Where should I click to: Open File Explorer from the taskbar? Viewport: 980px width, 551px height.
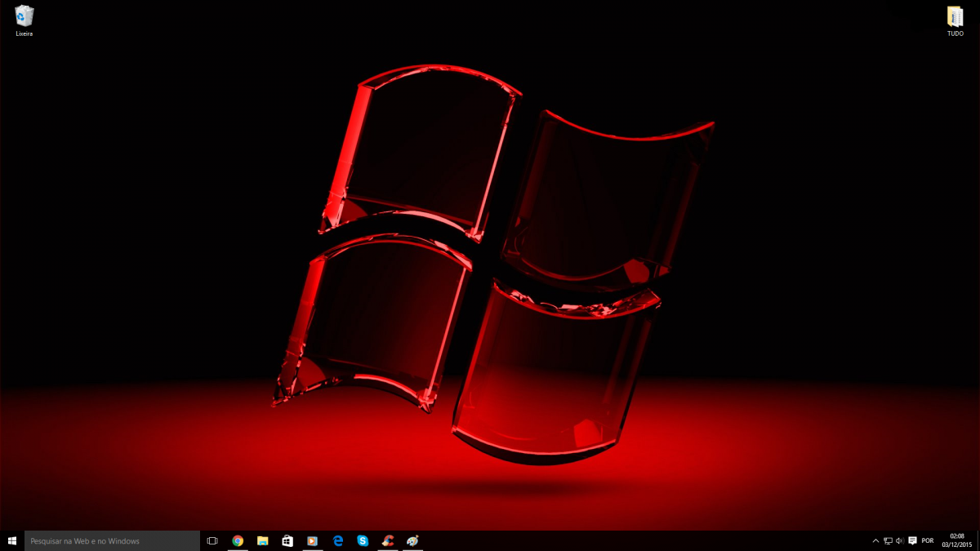pyautogui.click(x=262, y=540)
